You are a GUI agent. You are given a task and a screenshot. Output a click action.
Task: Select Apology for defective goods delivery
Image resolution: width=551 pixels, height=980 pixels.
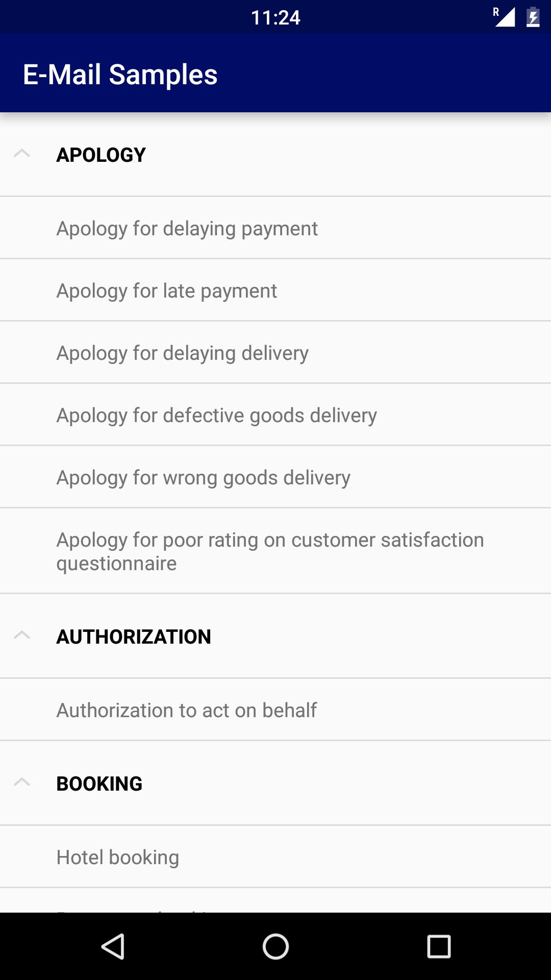coord(216,415)
